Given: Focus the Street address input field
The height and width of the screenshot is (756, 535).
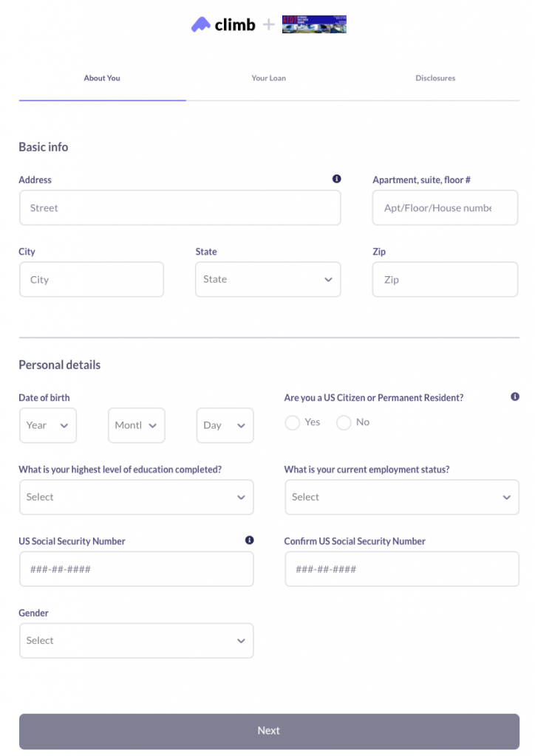Looking at the screenshot, I should click(180, 208).
